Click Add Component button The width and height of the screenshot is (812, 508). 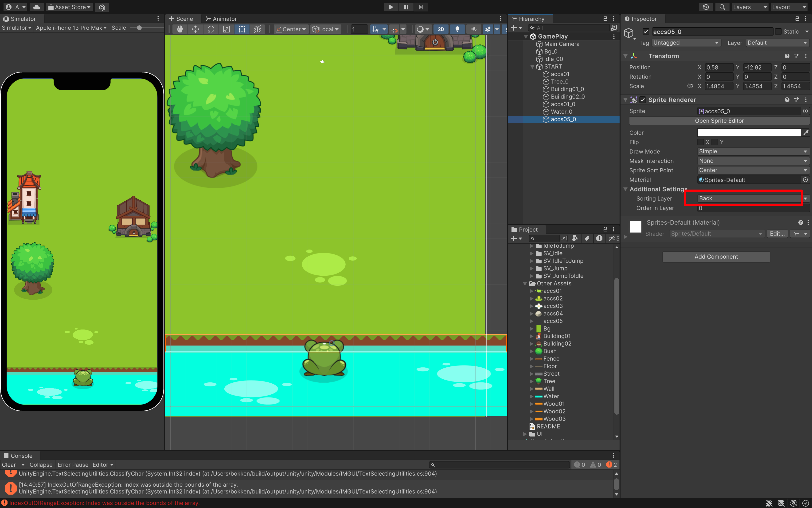[x=716, y=257]
